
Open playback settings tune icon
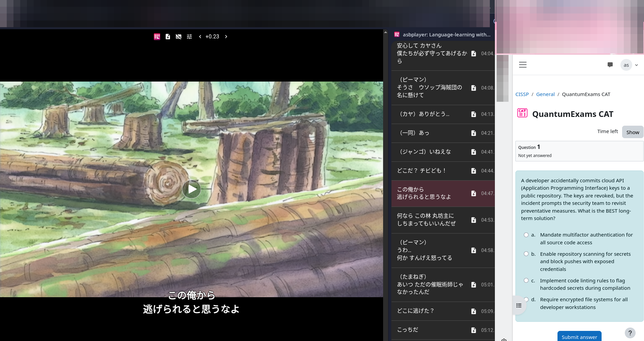point(190,37)
